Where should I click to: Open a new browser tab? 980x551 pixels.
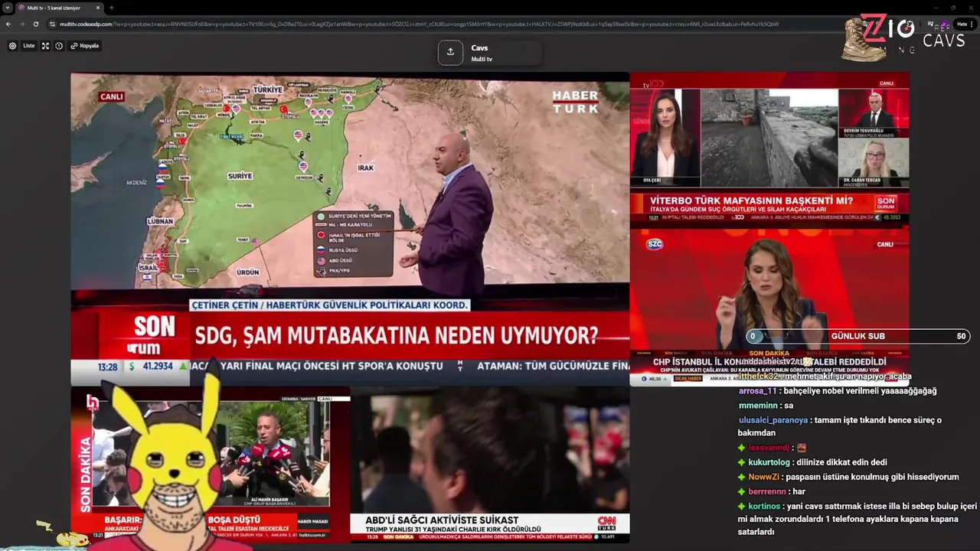click(112, 8)
